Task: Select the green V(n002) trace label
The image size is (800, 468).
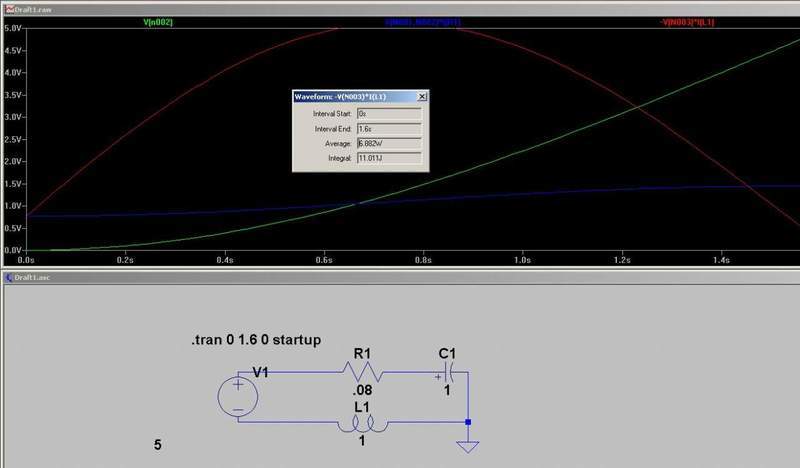Action: tap(158, 22)
